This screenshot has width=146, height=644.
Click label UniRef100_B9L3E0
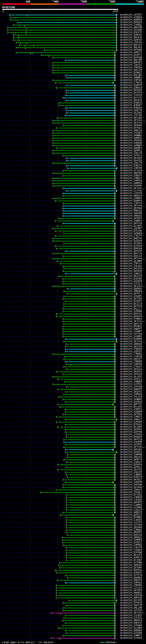(x=131, y=75)
